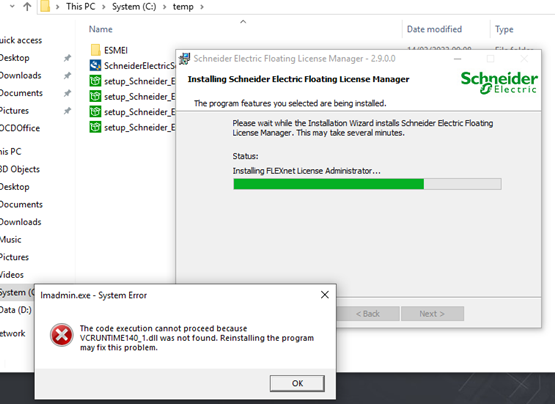
Task: Click the disabled Next > button
Action: [432, 314]
